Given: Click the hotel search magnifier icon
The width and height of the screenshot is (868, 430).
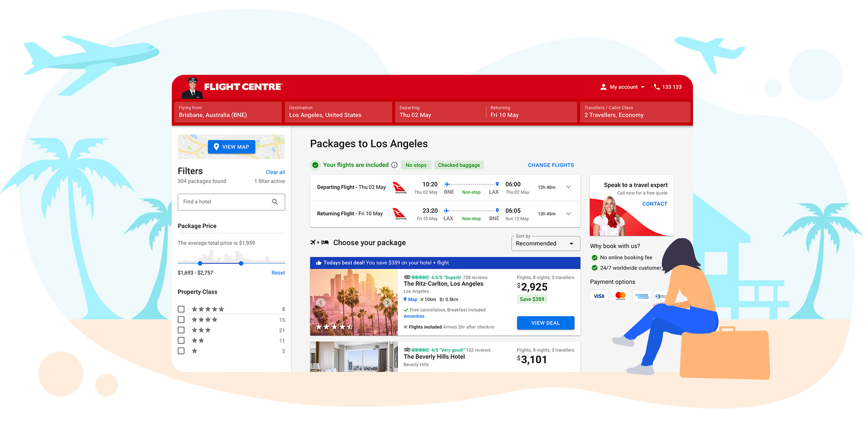Looking at the screenshot, I should [275, 202].
